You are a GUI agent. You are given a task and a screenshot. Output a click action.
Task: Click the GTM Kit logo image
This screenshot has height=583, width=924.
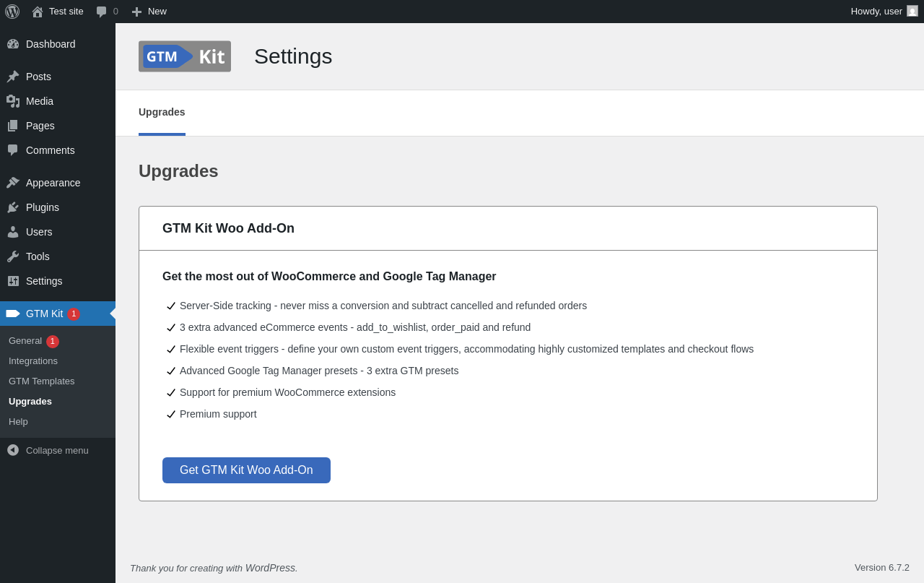pos(185,56)
